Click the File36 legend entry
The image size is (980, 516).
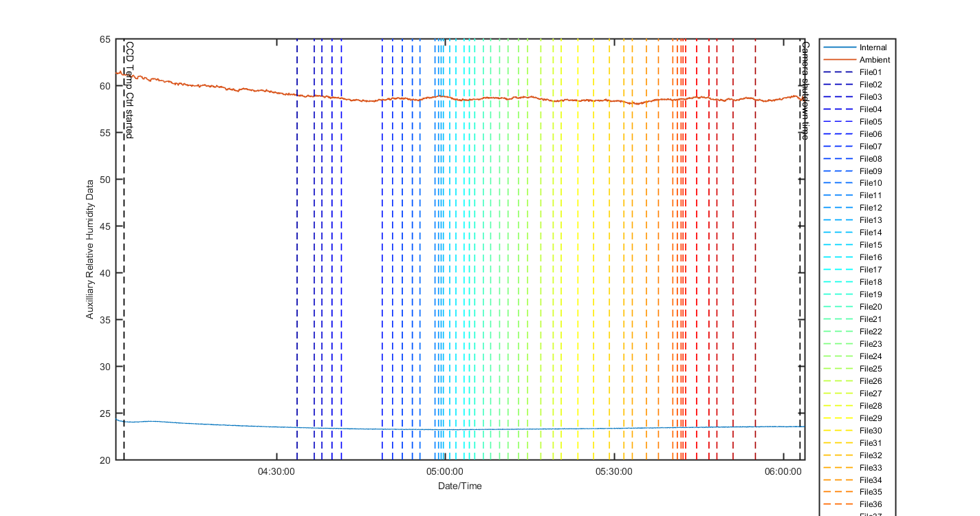853,504
